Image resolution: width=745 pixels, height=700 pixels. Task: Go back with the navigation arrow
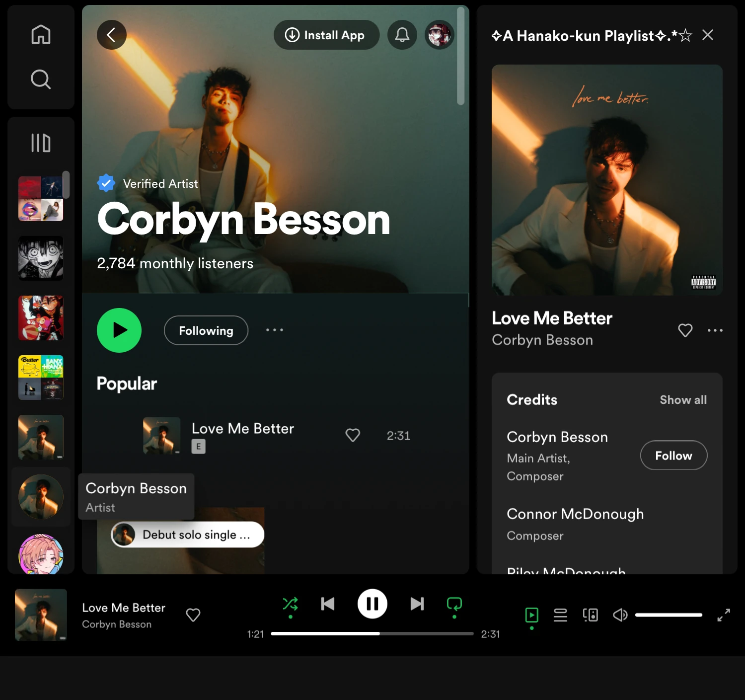pyautogui.click(x=111, y=35)
